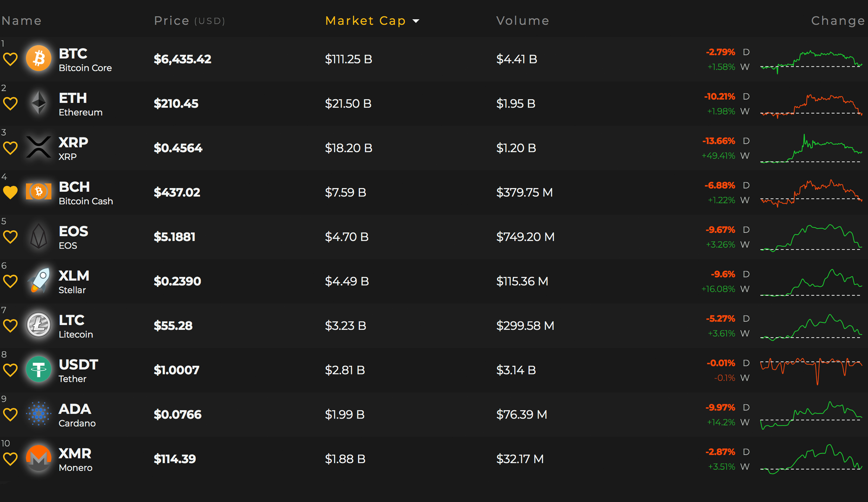Screen dimensions: 868x502
Task: Select the ADA price $0.0766
Action: [177, 415]
